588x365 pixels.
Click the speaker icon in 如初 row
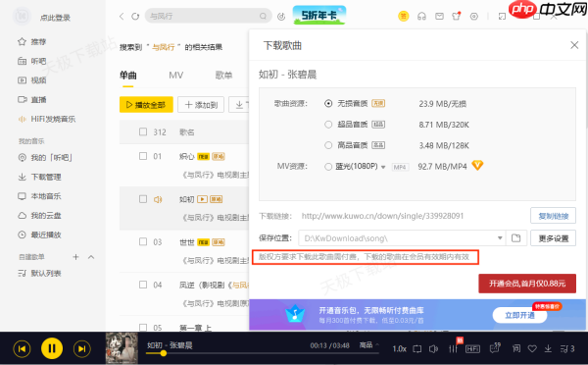click(x=158, y=199)
